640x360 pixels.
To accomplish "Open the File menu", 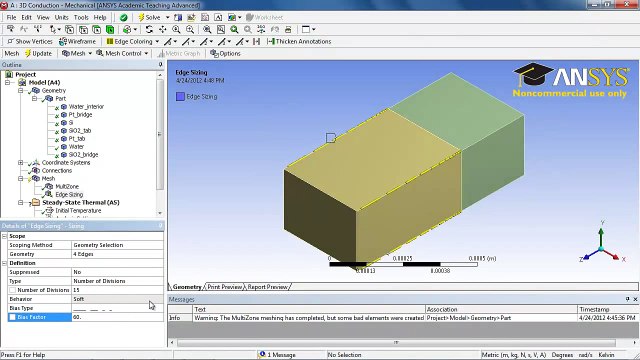I will 11,18.
